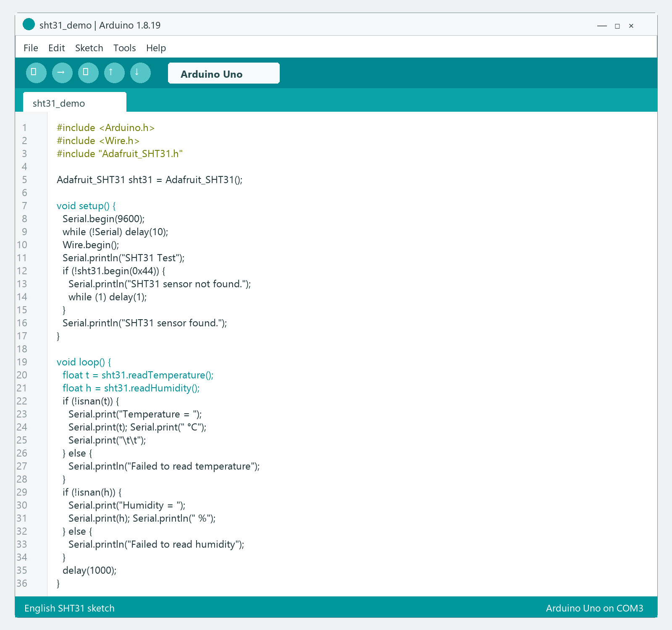Open the Edit menu

pyautogui.click(x=56, y=48)
